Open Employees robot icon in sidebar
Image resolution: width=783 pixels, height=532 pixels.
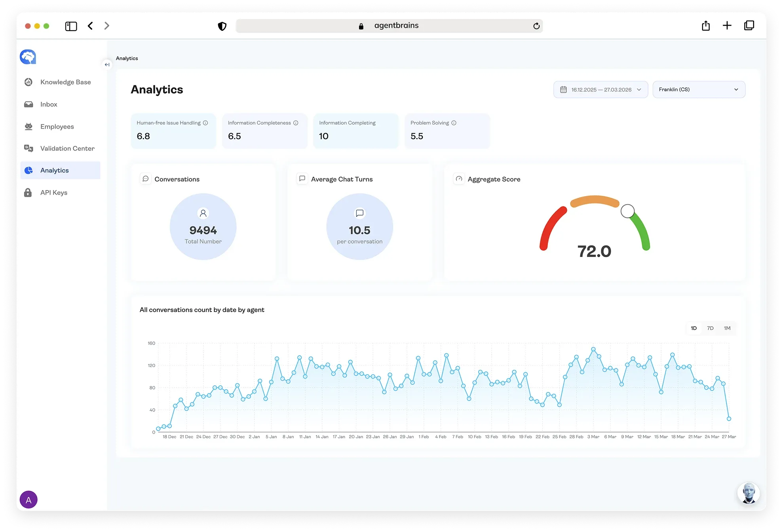point(29,127)
